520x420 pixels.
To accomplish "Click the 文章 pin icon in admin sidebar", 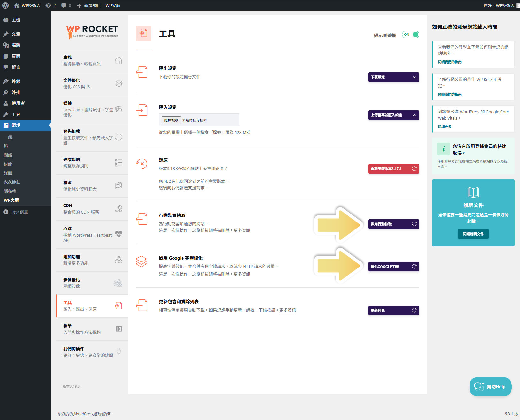I will point(6,34).
